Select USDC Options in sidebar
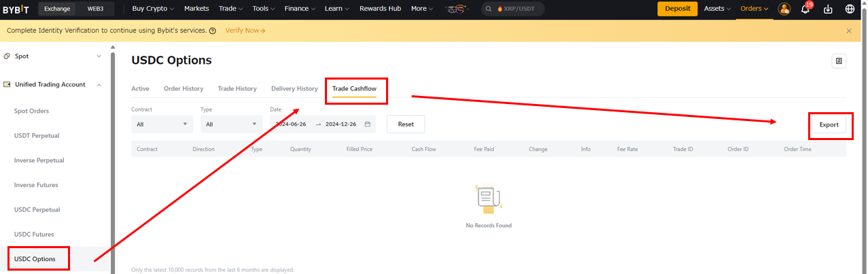Image resolution: width=868 pixels, height=274 pixels. (x=35, y=259)
